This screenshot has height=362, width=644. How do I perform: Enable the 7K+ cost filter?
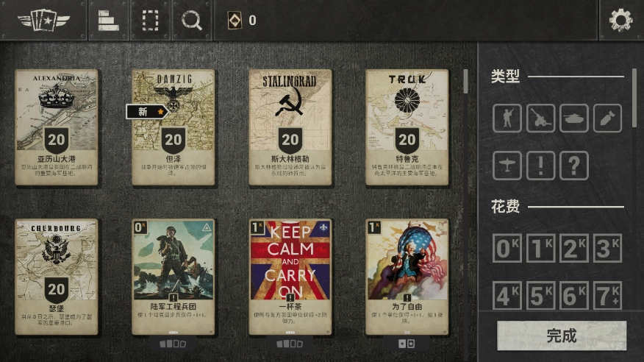(x=607, y=296)
